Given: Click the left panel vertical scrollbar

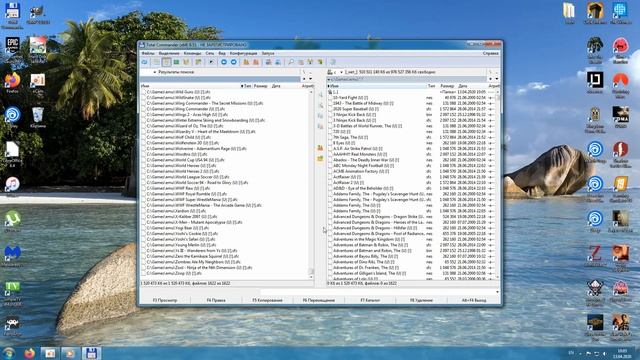Looking at the screenshot, I should click(311, 184).
